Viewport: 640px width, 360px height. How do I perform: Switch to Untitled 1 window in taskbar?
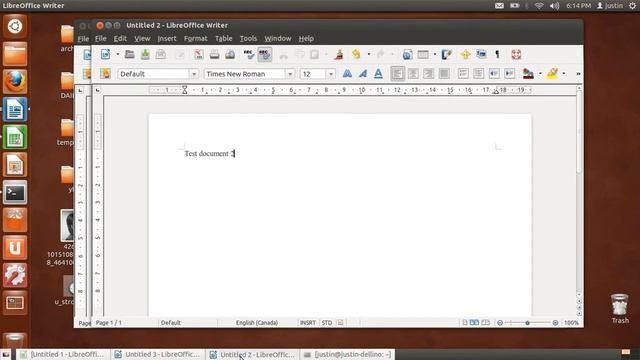point(63,354)
